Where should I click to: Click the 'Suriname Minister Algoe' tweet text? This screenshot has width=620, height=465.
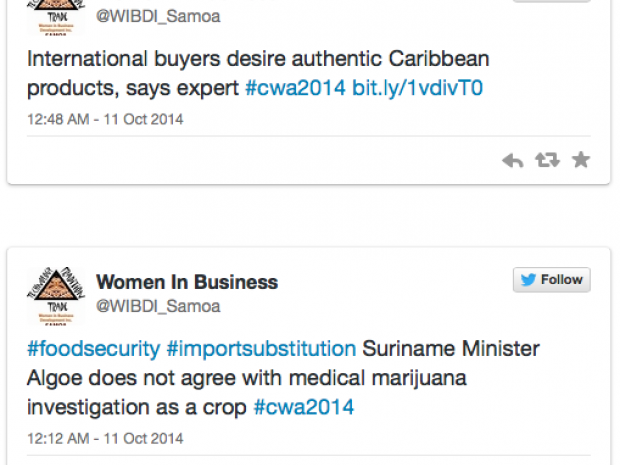pos(450,349)
